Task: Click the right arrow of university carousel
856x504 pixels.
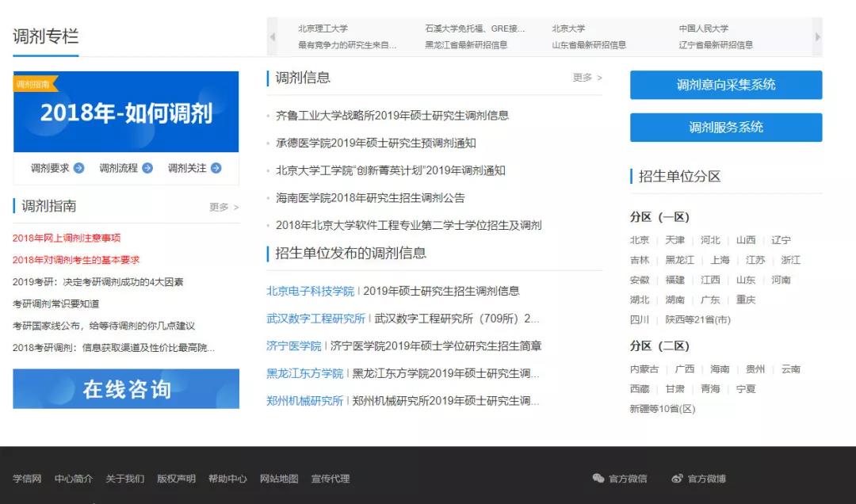Action: click(817, 37)
